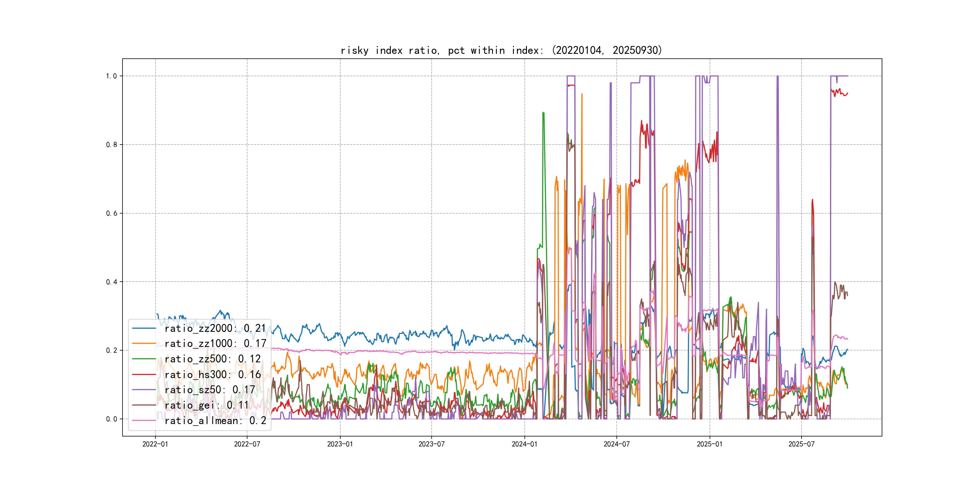Click the blue ratio_zz2000 legend line sample

tap(144, 328)
